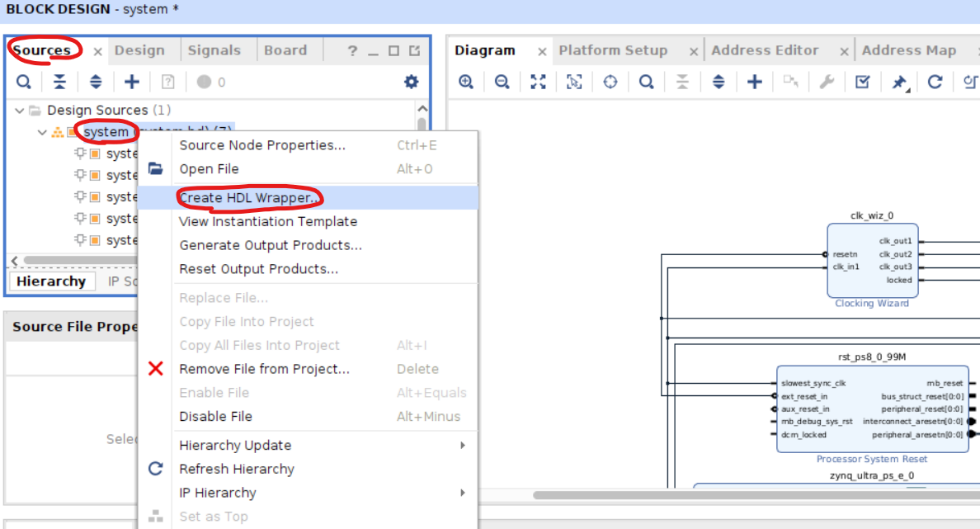Screen dimensions: 980x529
Task: Switch to the Address Editor tab
Action: point(764,50)
